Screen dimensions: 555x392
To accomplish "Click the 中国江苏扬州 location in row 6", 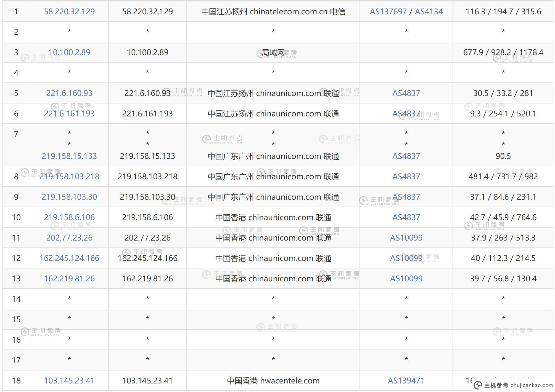I will click(273, 114).
